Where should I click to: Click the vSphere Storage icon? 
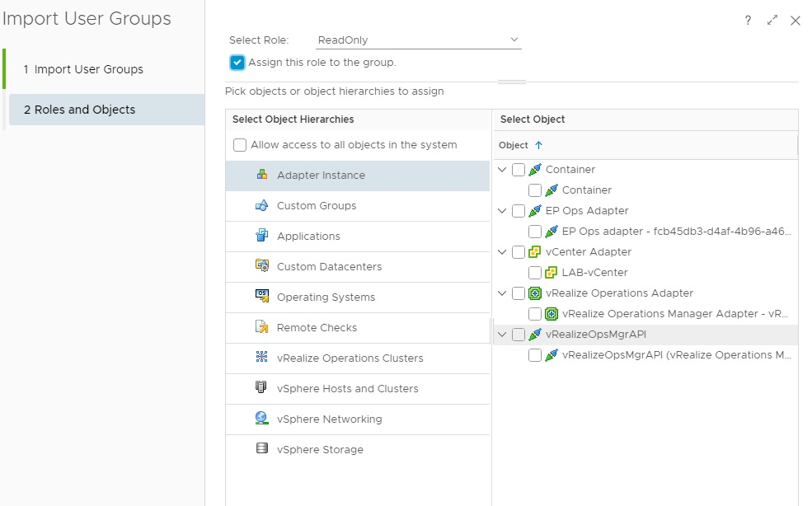(262, 448)
